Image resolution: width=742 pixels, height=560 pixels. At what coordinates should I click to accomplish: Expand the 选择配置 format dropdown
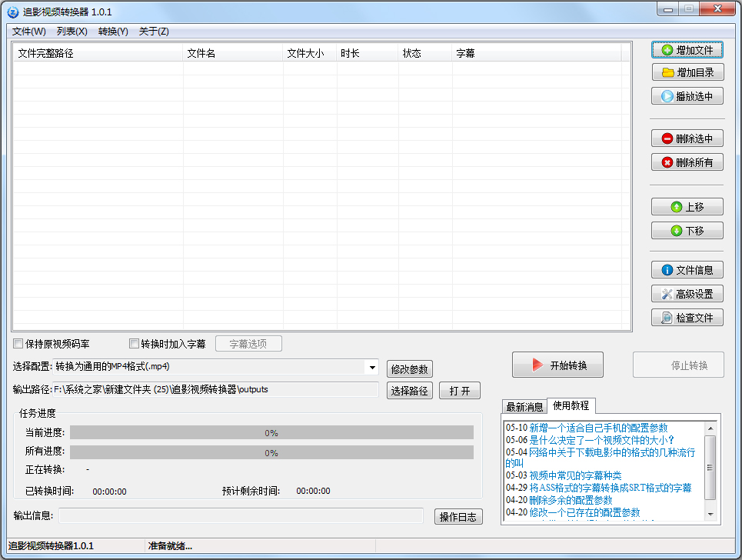[x=371, y=368]
